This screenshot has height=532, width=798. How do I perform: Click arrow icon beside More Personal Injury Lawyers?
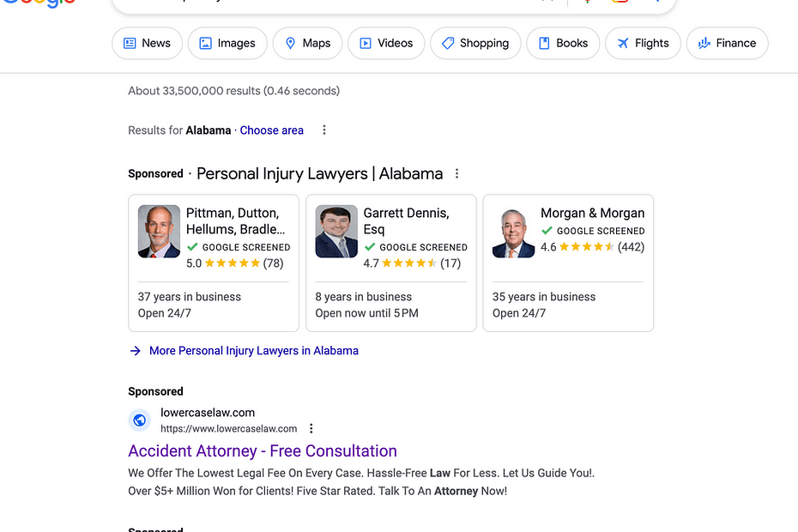coord(135,351)
